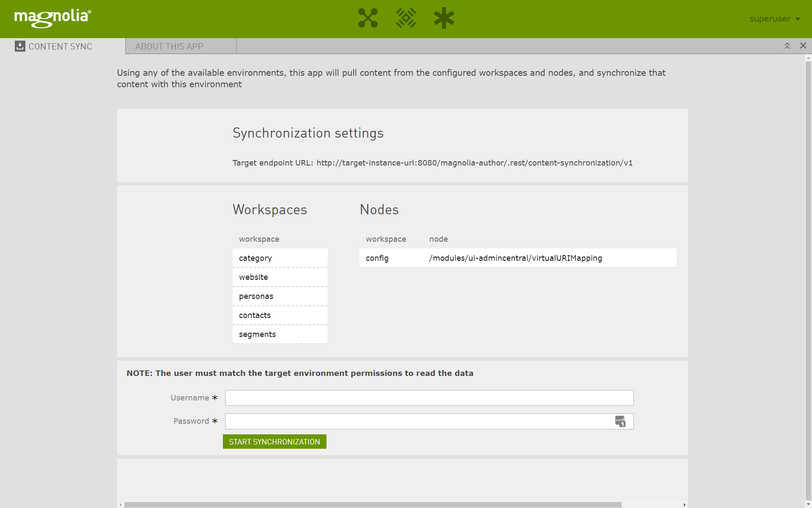This screenshot has width=812, height=508.
Task: Switch to the About This App tab
Action: (x=169, y=46)
